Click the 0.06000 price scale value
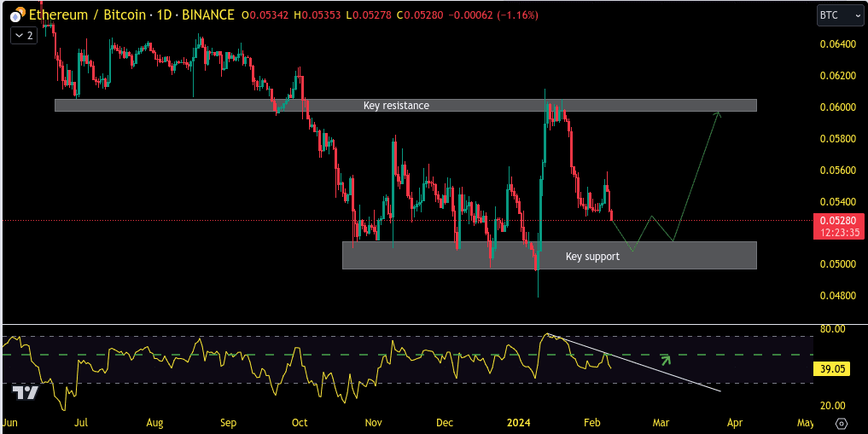868x434 pixels. (x=837, y=107)
